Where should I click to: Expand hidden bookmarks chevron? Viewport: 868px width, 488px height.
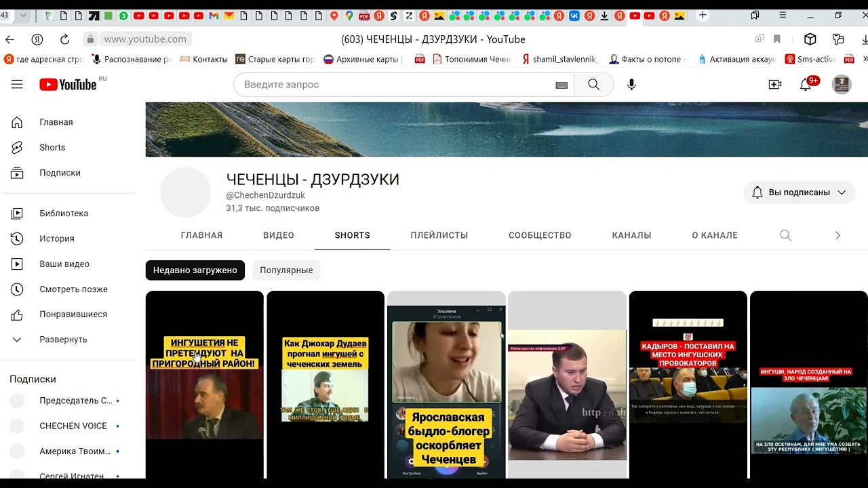pos(864,59)
